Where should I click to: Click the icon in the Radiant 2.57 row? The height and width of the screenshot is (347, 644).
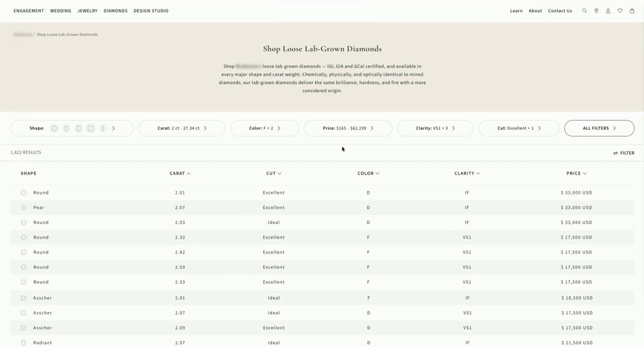24,343
